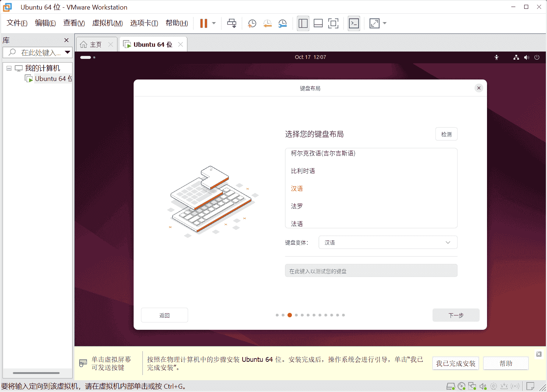Open the Oct 17 12:07 clock menu

[310, 57]
